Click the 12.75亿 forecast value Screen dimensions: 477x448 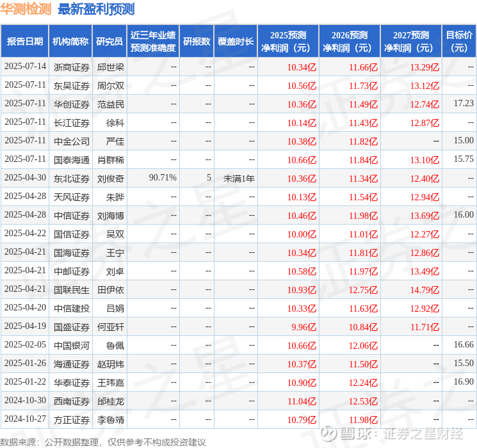coord(363,290)
